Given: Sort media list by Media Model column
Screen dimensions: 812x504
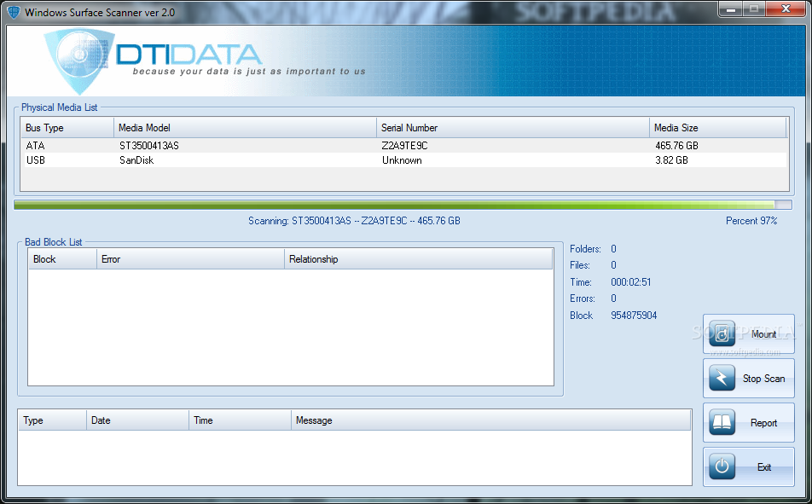Looking at the screenshot, I should click(x=245, y=127).
